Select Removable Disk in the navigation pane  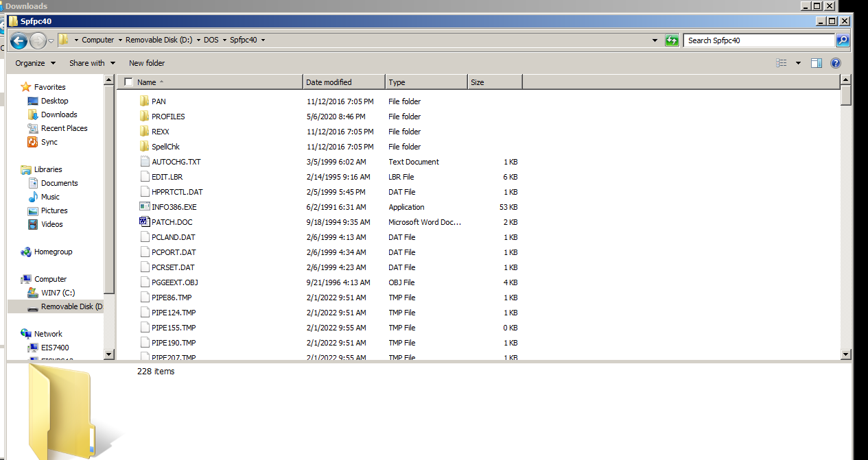pos(56,306)
